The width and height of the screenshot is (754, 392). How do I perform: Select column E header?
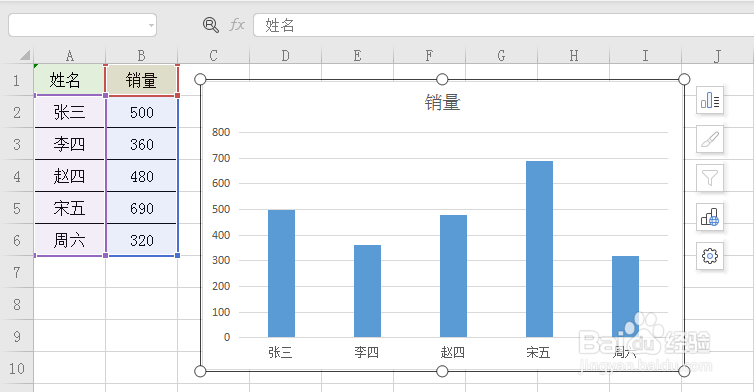tap(357, 56)
